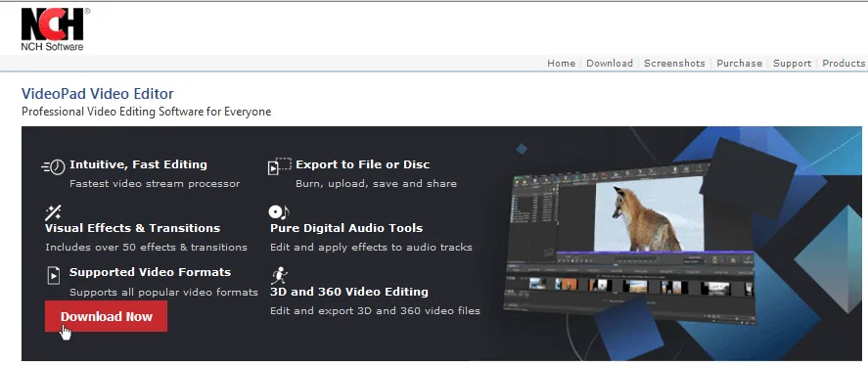
Task: Click the 3D and 360 running figure icon
Action: coord(280,275)
